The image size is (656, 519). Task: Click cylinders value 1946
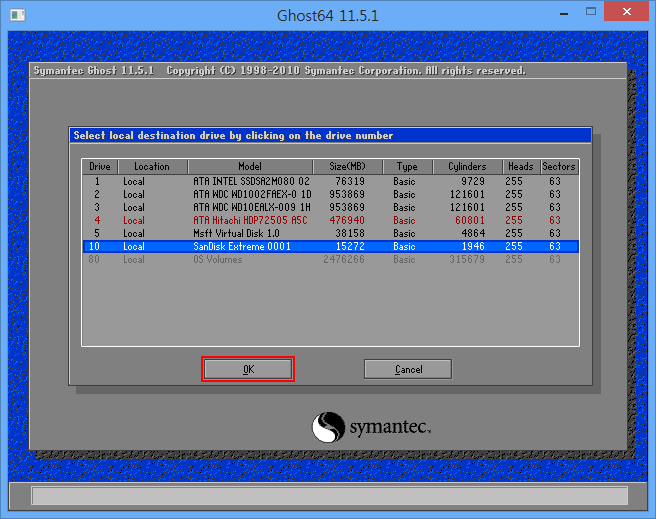click(473, 246)
